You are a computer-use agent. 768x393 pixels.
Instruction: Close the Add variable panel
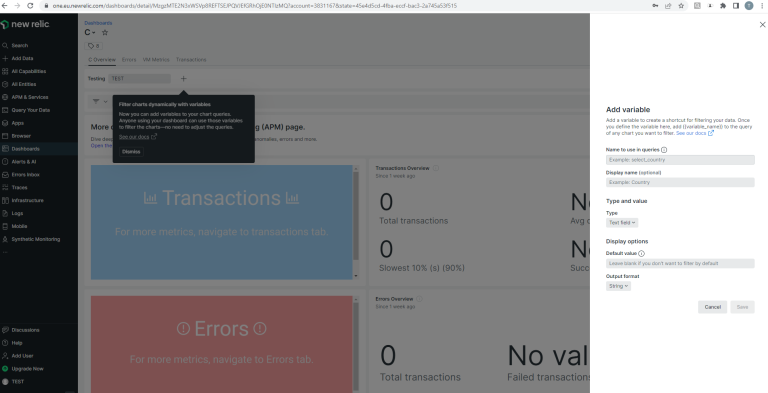click(x=762, y=24)
